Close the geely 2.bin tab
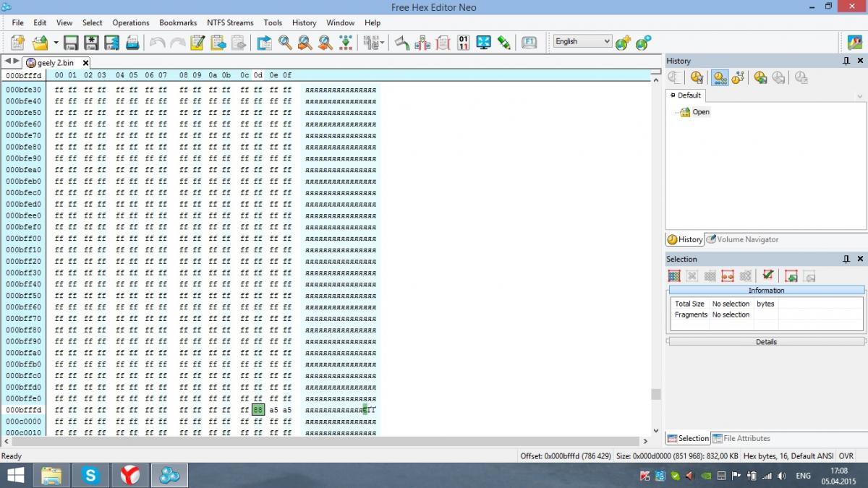Image resolution: width=868 pixels, height=488 pixels. 86,63
